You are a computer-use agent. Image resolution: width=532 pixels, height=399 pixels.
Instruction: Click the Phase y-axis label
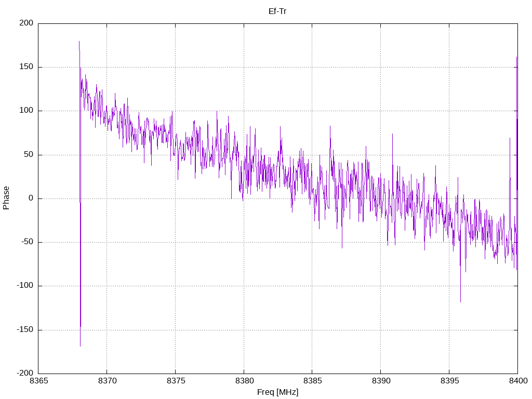(x=6, y=198)
